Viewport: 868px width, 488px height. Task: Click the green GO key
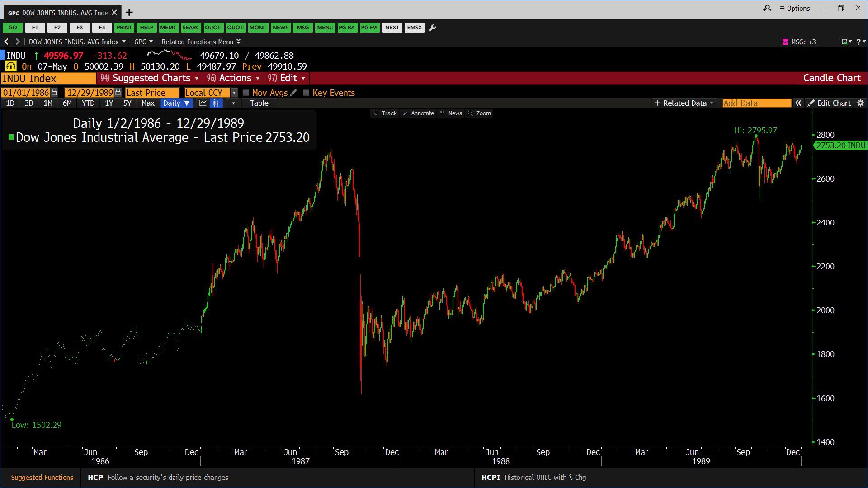tap(13, 28)
